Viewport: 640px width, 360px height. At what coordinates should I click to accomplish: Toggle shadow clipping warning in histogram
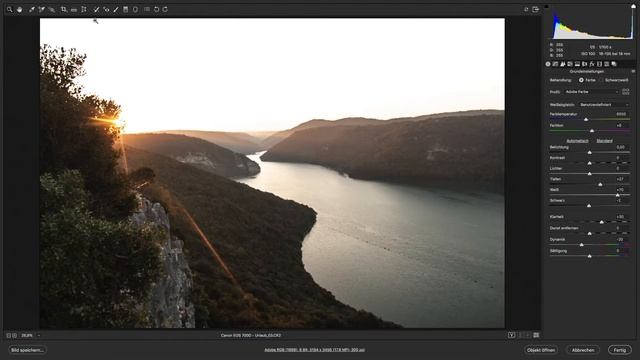point(547,7)
